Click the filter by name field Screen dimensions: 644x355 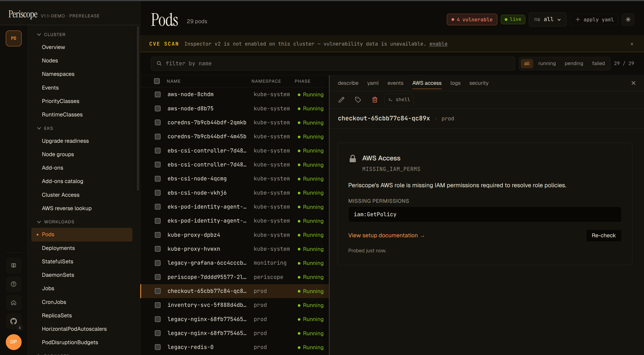tap(333, 63)
